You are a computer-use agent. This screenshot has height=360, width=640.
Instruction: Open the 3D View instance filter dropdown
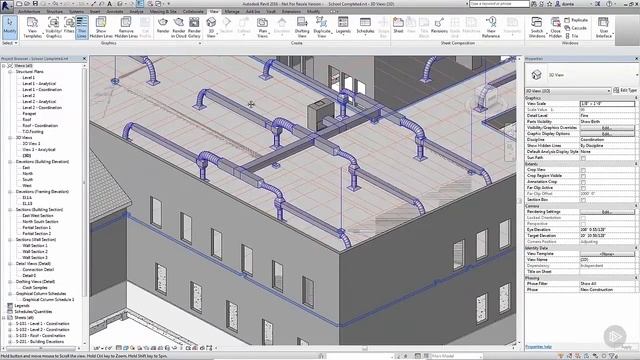(568, 91)
